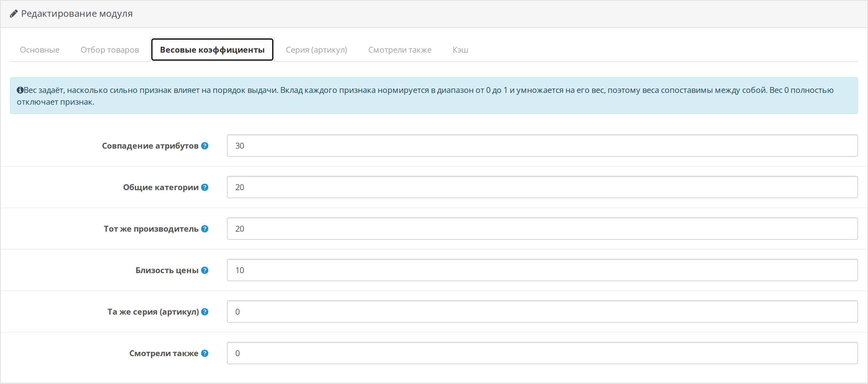Focus the Близость цены weight field
The image size is (868, 384).
(542, 270)
